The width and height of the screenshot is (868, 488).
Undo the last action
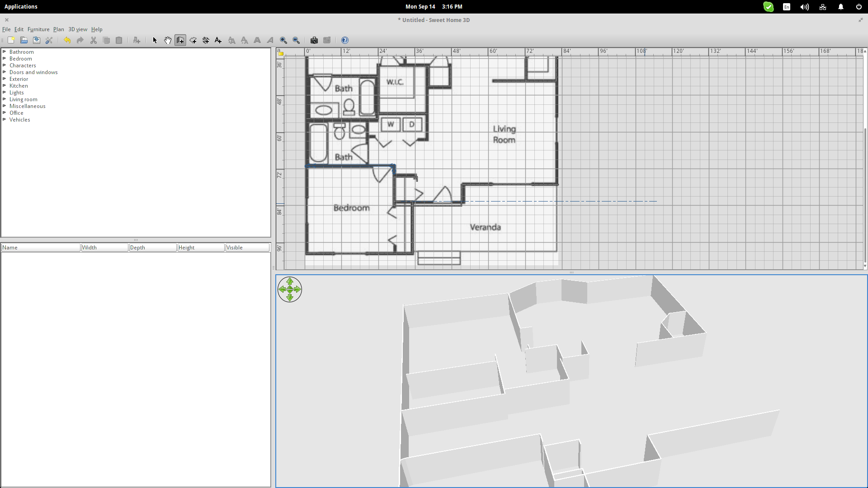67,40
